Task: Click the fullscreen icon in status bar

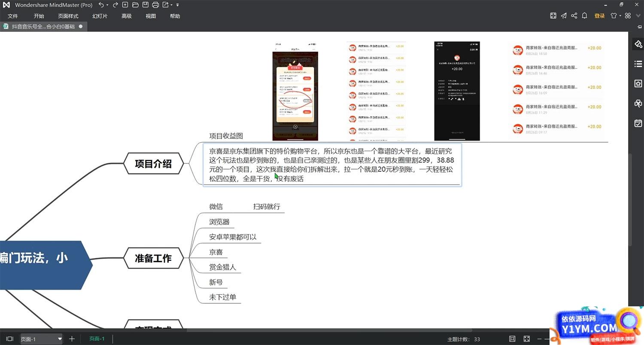Action: click(527, 339)
